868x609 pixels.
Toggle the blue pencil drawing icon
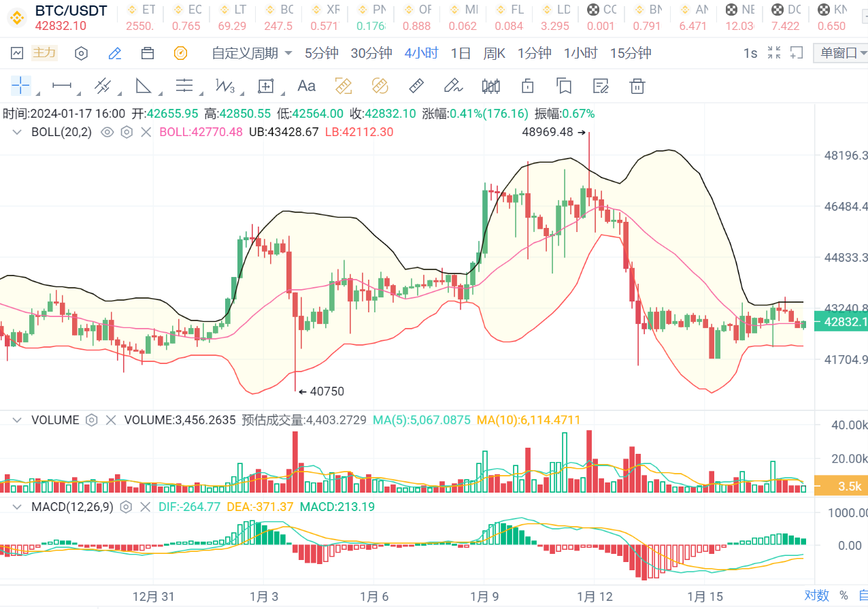click(115, 53)
